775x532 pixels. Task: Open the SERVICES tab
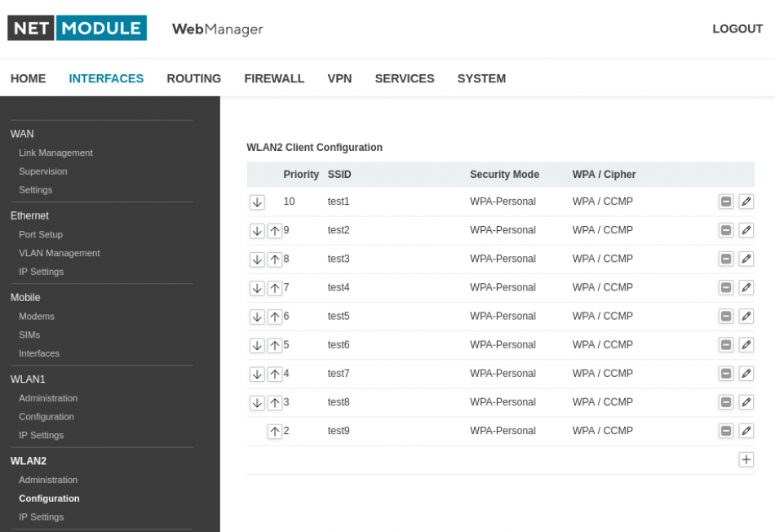pos(405,78)
